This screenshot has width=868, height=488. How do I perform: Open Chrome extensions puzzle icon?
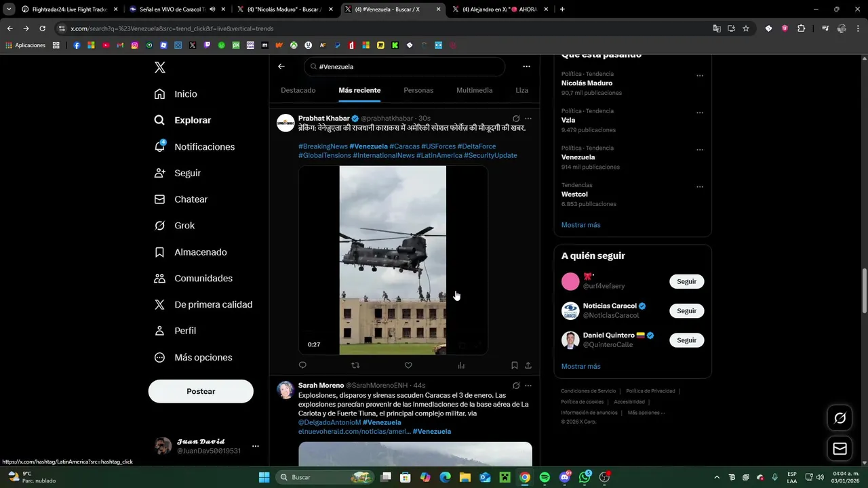(x=802, y=28)
